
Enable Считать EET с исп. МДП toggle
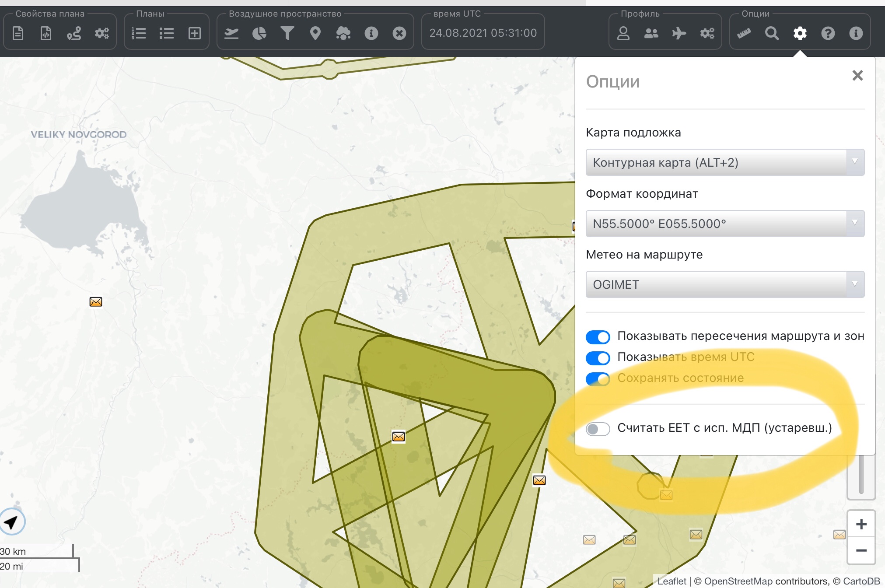click(x=598, y=429)
